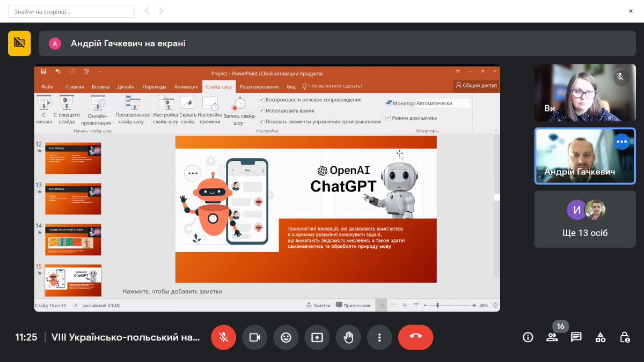Open the Произвольное слайд-шоу dropdown
Image resolution: width=644 pixels, height=362 pixels.
coord(133,111)
